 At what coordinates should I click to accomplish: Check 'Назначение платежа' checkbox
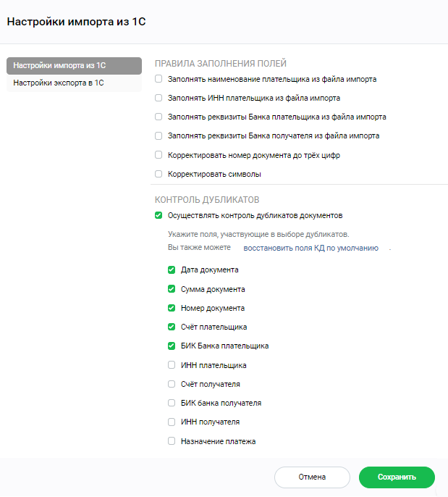coord(172,441)
